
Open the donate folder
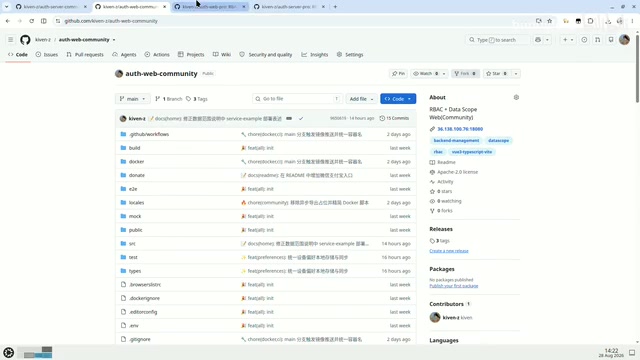point(137,175)
